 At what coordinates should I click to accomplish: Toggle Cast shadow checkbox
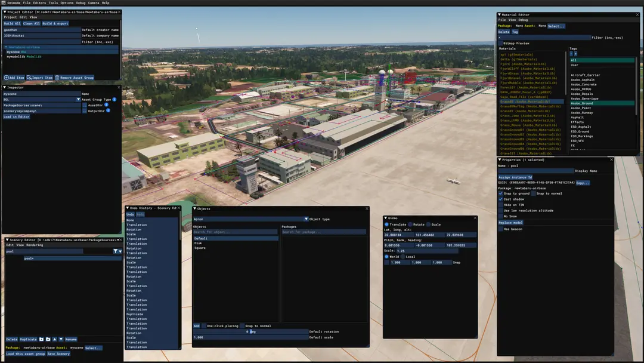pos(500,199)
